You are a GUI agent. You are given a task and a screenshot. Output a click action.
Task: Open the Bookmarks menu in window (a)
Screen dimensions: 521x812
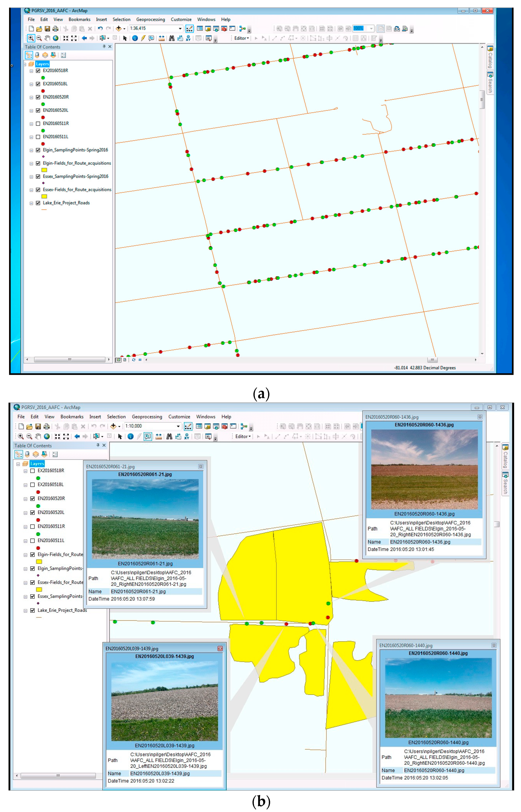click(80, 20)
